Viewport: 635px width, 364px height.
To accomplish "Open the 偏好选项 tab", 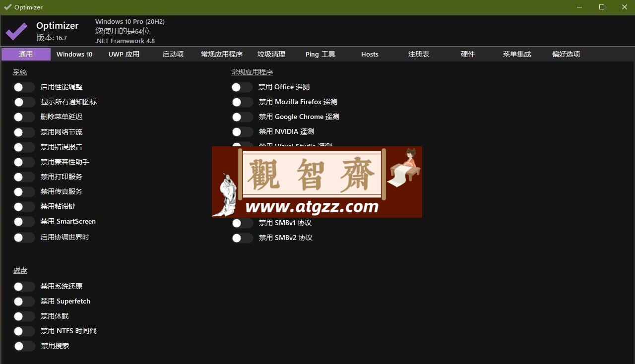I will click(566, 54).
